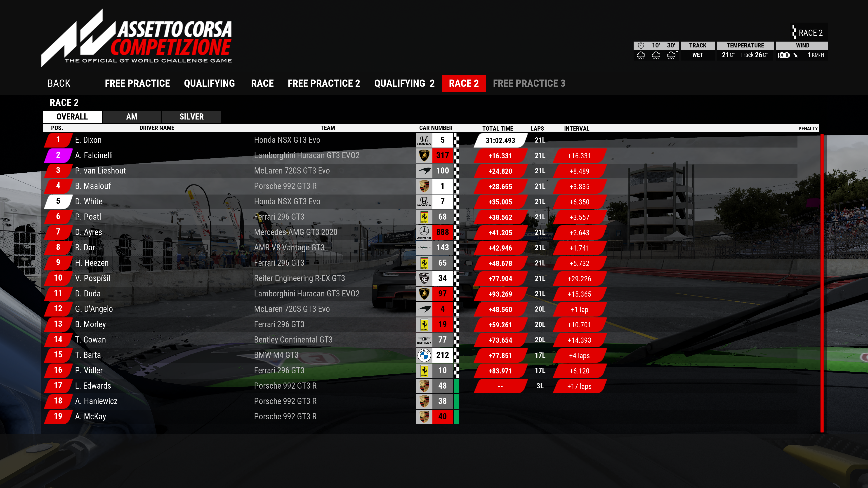Viewport: 868px width, 488px height.
Task: Click the Track 26C° temperature reading
Action: pos(754,55)
